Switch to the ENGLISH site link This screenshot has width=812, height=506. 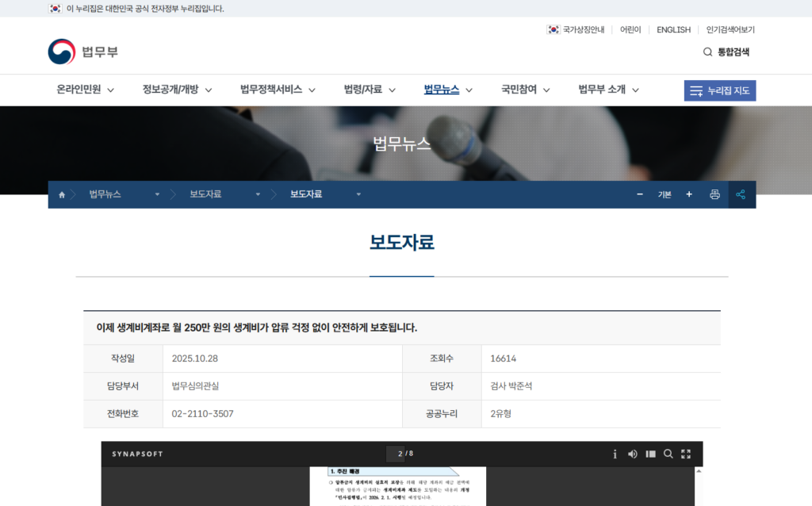(673, 30)
